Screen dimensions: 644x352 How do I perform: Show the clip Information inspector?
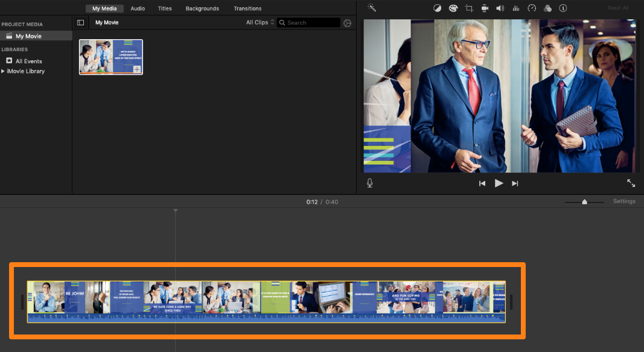tap(563, 8)
